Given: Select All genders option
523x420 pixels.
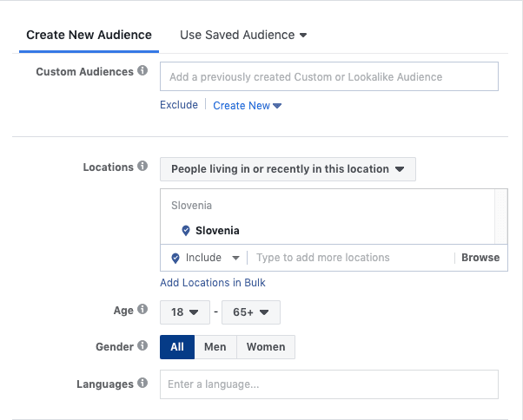Looking at the screenshot, I should pos(177,347).
